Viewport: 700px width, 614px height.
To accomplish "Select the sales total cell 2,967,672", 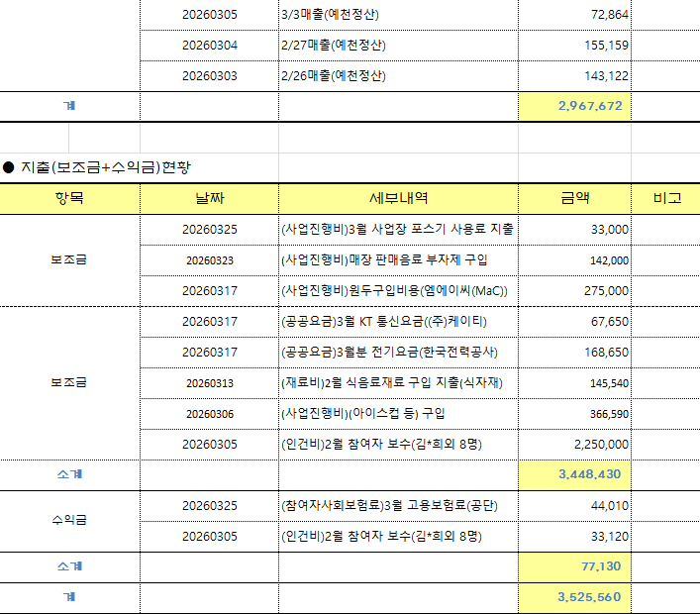I will [x=574, y=106].
